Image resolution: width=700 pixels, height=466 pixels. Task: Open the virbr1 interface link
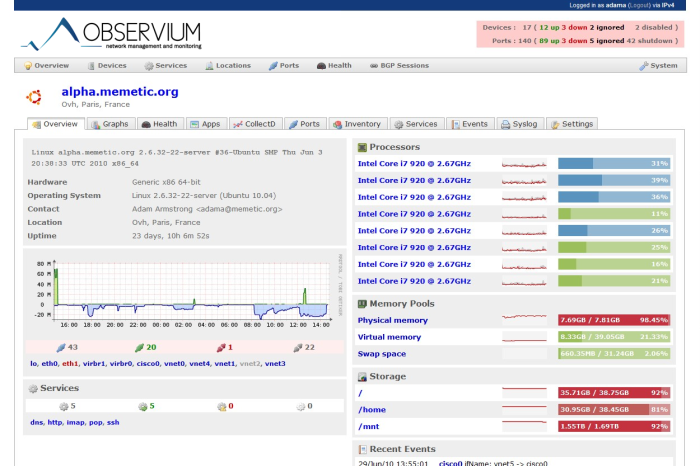tap(94, 364)
